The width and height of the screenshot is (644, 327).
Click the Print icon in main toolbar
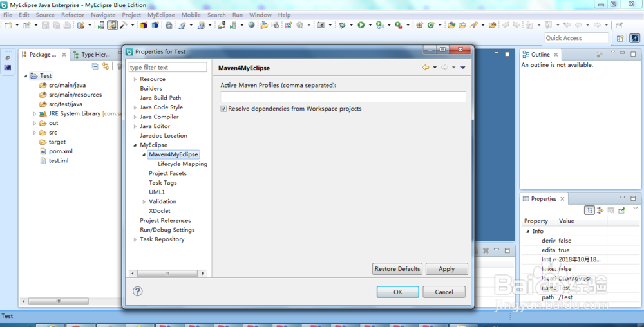coord(67,25)
